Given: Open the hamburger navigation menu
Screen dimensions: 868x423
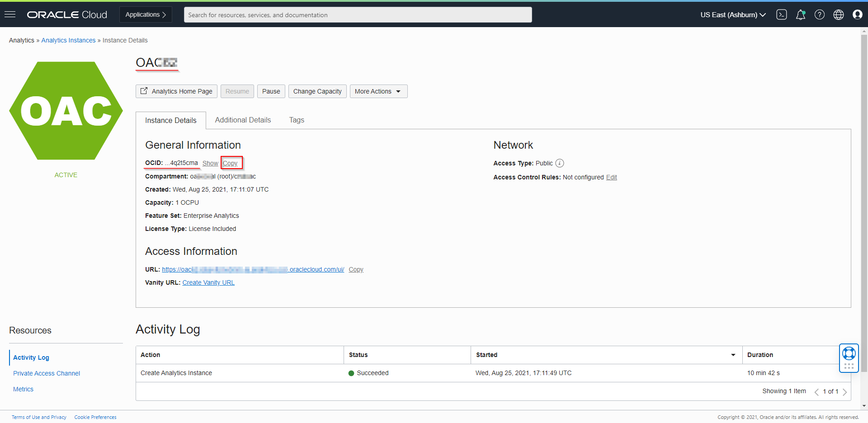Looking at the screenshot, I should pos(10,14).
